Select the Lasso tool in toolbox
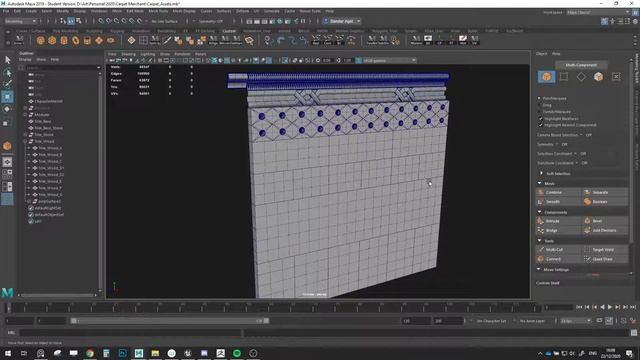This screenshot has height=360, width=640. coord(7,73)
